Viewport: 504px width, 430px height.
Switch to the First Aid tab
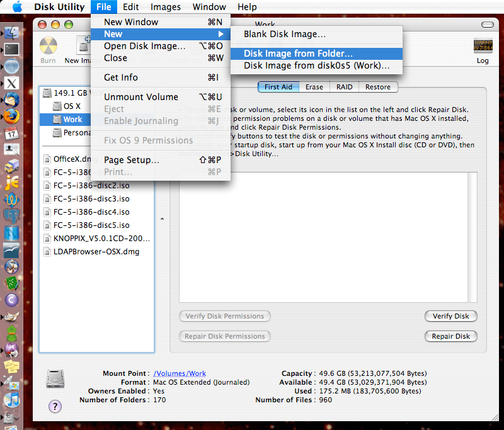click(x=278, y=87)
